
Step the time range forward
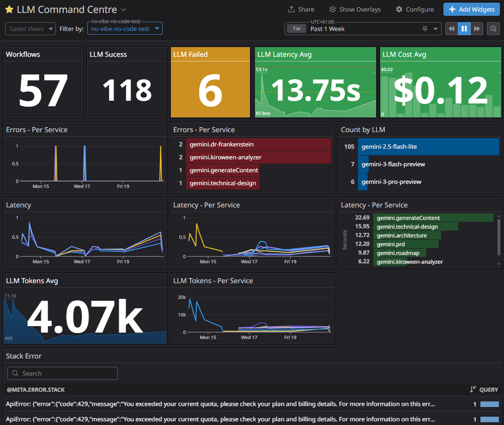pos(477,29)
